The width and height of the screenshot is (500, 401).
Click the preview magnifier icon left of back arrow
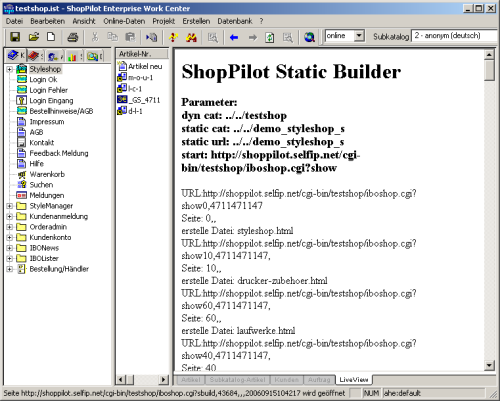pyautogui.click(x=213, y=37)
